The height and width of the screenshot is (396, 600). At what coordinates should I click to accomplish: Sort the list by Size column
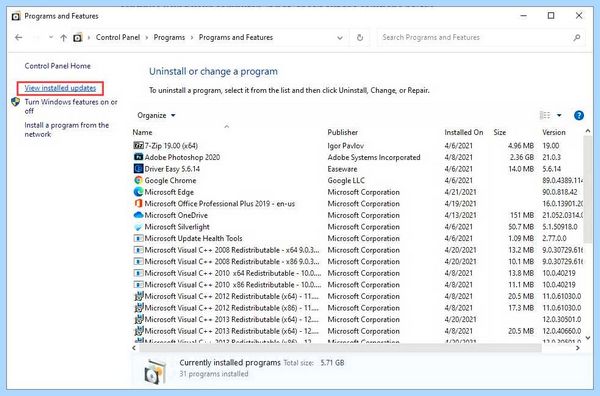[x=499, y=132]
